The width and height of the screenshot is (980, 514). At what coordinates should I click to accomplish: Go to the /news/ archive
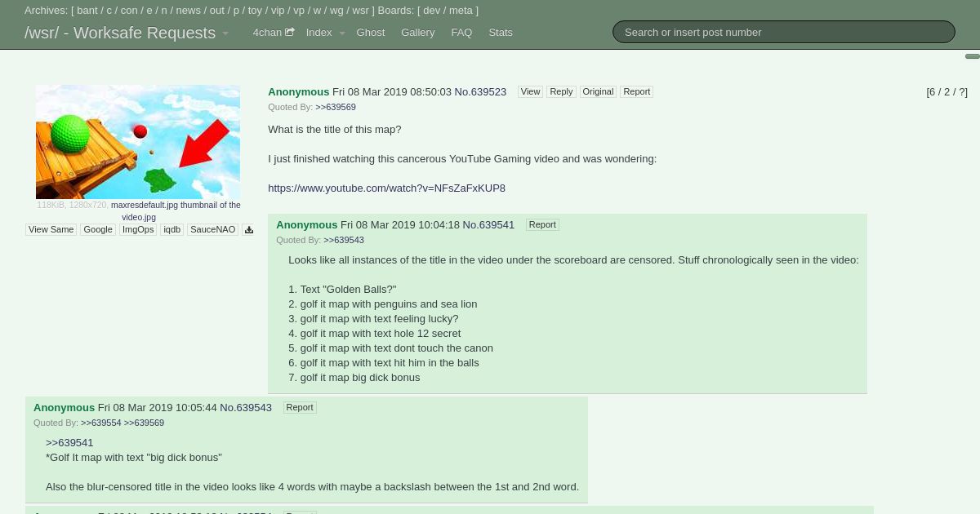point(188,11)
